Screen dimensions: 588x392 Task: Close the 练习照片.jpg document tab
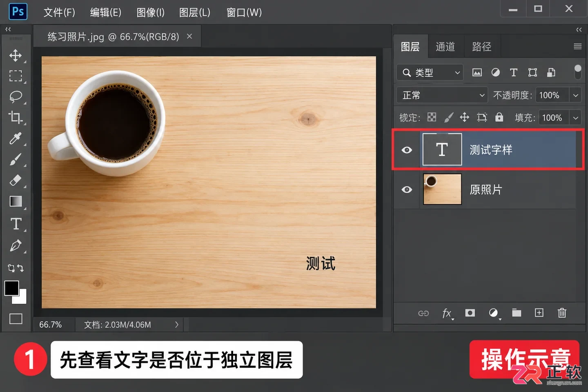point(189,36)
